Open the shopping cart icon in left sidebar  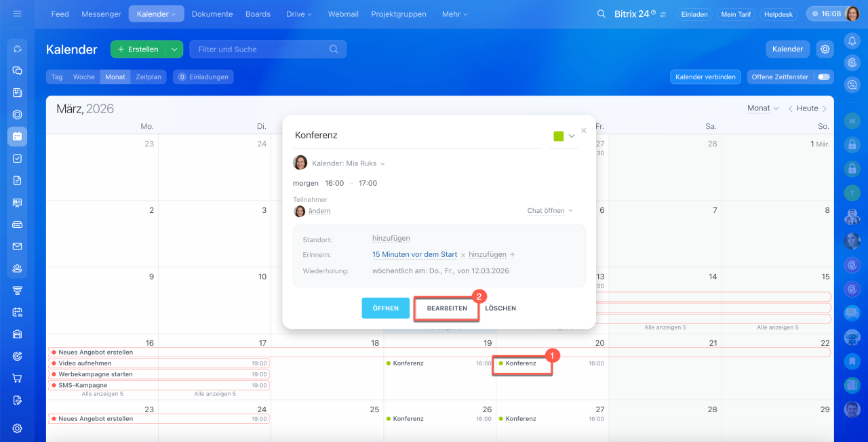click(18, 378)
